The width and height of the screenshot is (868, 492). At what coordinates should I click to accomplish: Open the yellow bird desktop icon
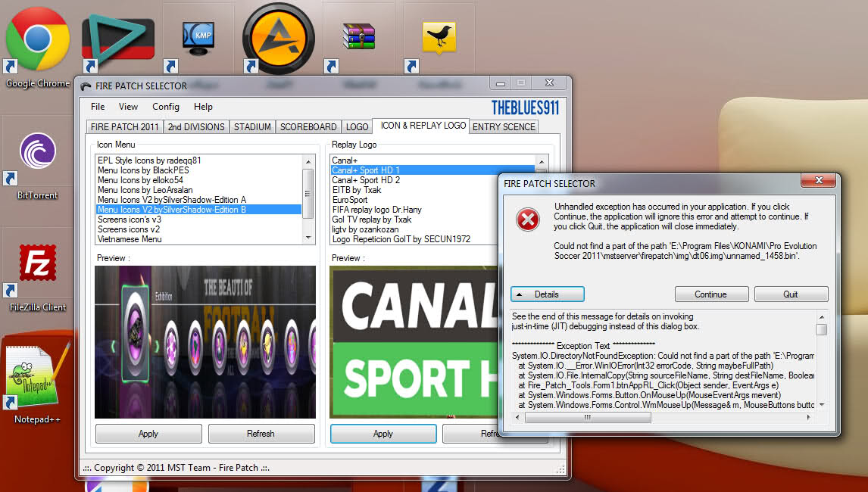[439, 38]
